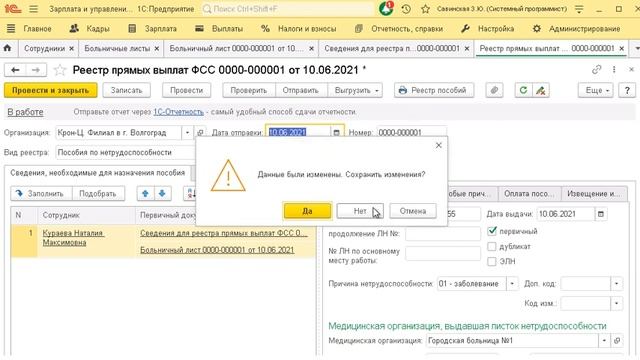Image resolution: width=640 pixels, height=360 pixels.
Task: Open the Настройка section
Action: (487, 29)
